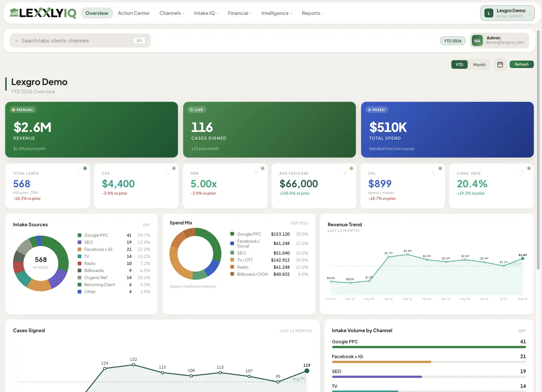542x392 pixels.
Task: Switch to Month view
Action: point(479,65)
